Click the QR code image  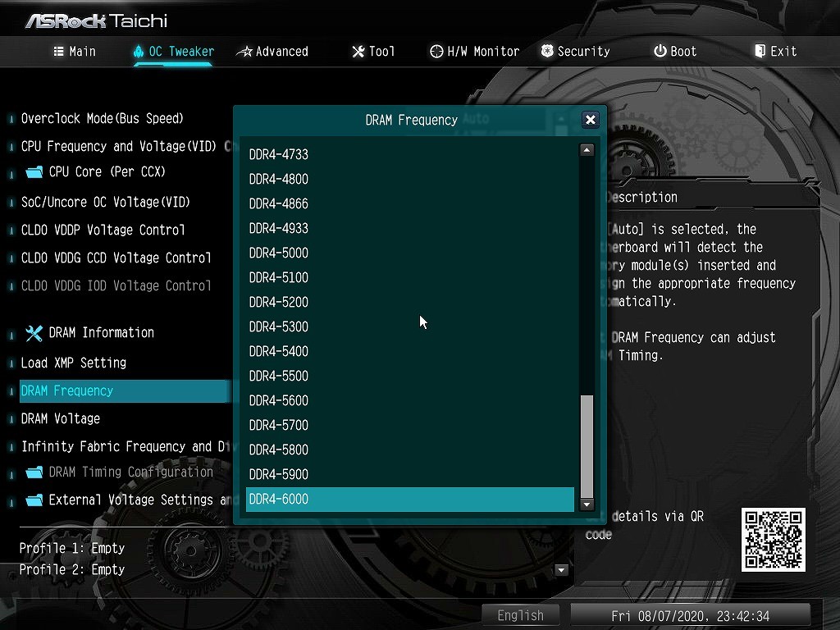pyautogui.click(x=773, y=540)
